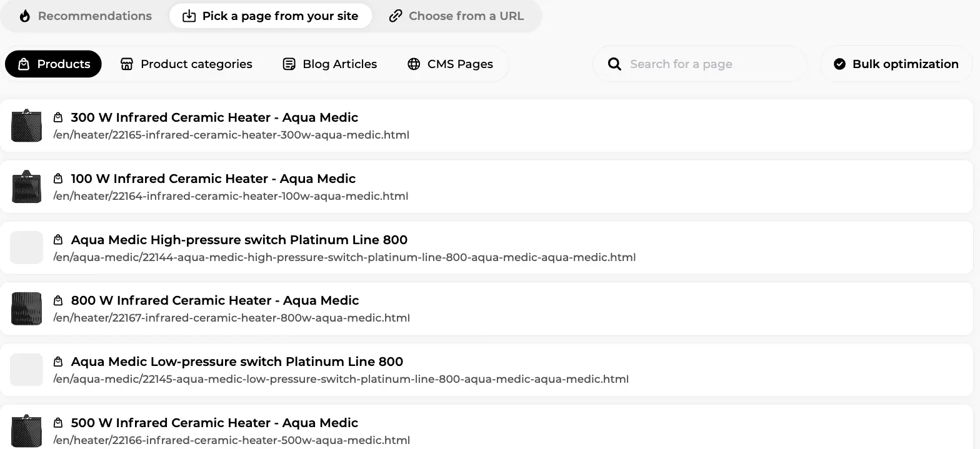Click the globe icon beside CMS Pages
Viewport: 980px width, 449px height.
tap(414, 64)
